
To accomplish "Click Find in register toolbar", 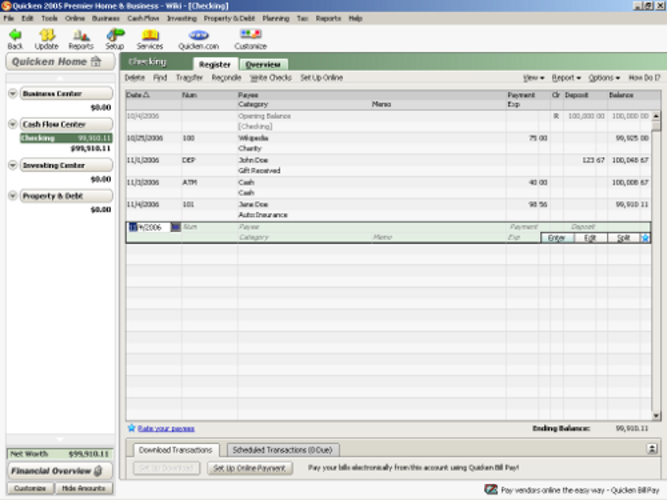I will point(160,78).
